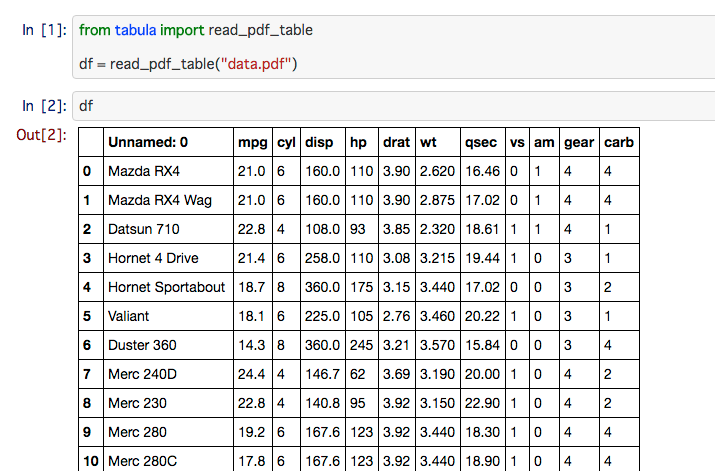Click the Duster 360 hp value 245
Screen dimensions: 715x471
[362, 345]
